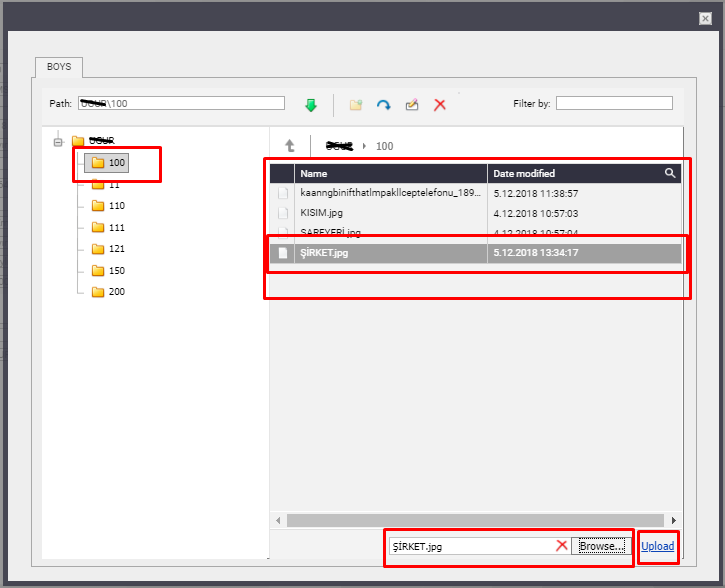Collapse the root folder tree node
The width and height of the screenshot is (725, 588).
click(x=58, y=141)
